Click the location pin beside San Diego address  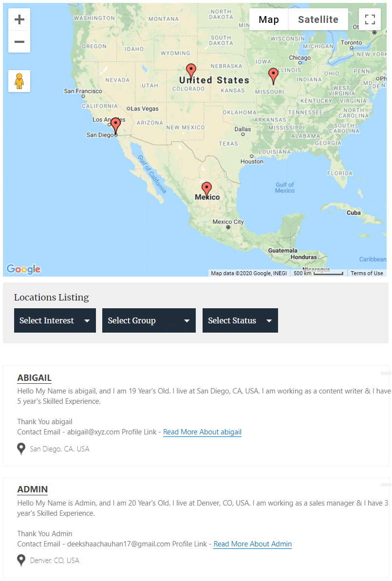click(x=21, y=449)
